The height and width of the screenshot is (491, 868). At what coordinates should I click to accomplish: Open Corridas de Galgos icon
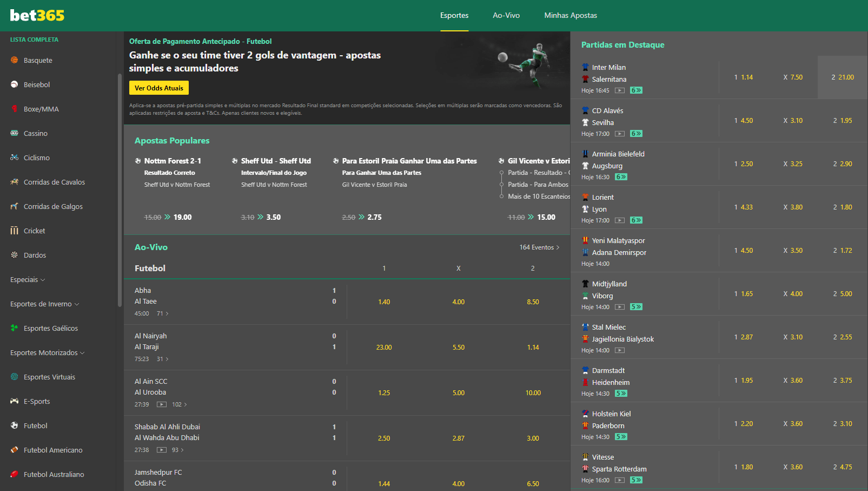[15, 206]
